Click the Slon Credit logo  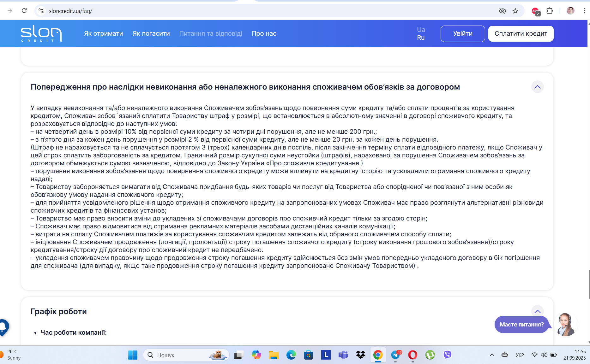41,34
